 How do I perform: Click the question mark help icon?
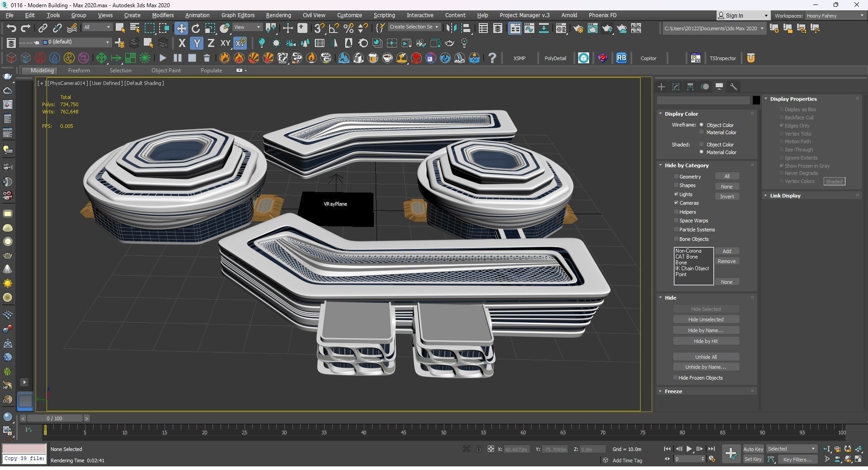492,58
